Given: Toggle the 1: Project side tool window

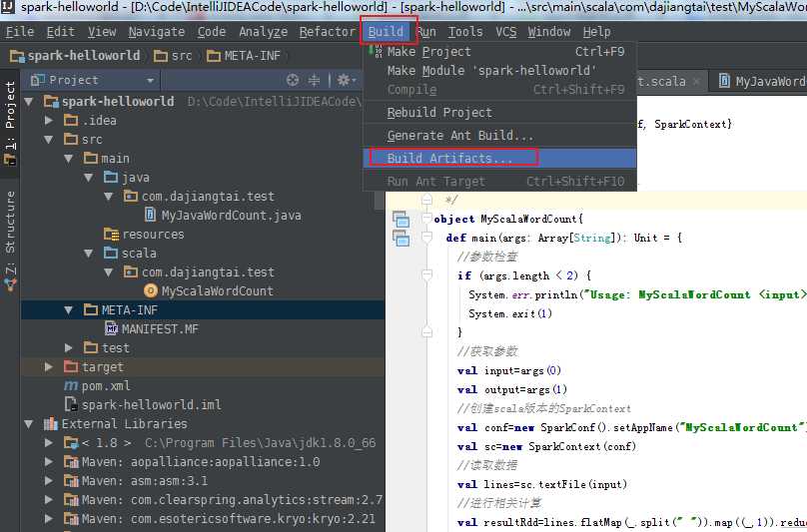Looking at the screenshot, I should (10, 124).
